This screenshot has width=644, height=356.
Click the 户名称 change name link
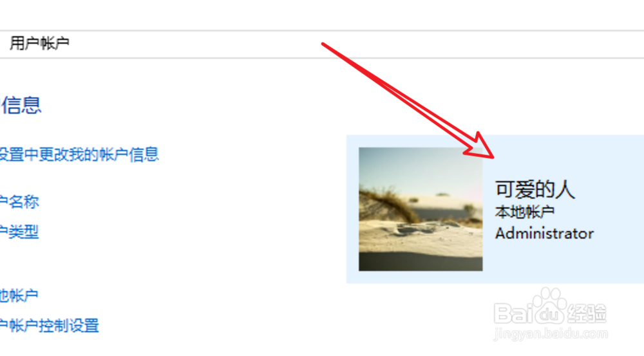19,201
